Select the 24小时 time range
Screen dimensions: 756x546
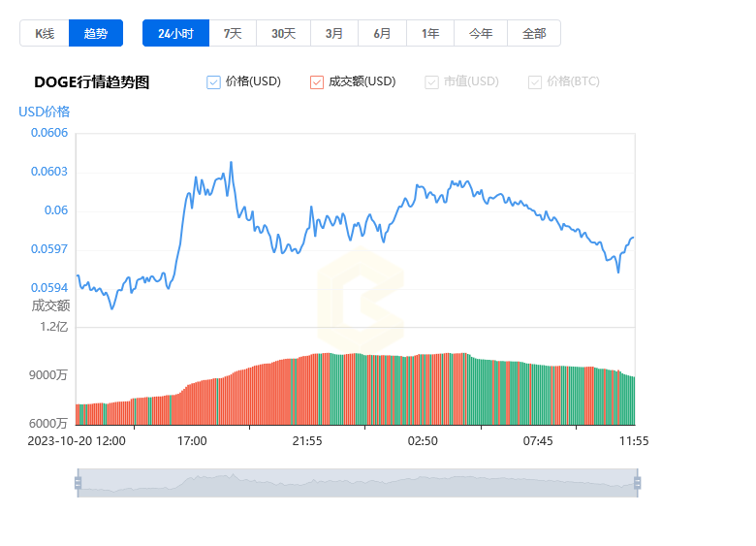click(x=175, y=33)
